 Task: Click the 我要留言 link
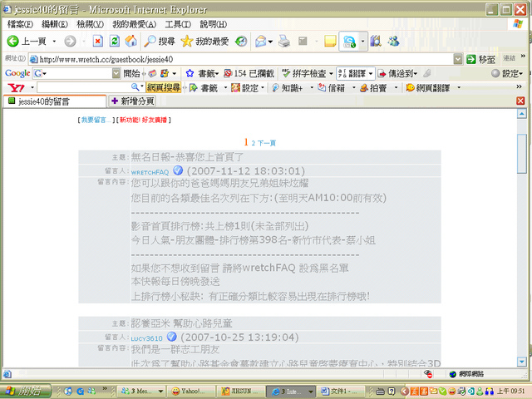[x=96, y=120]
